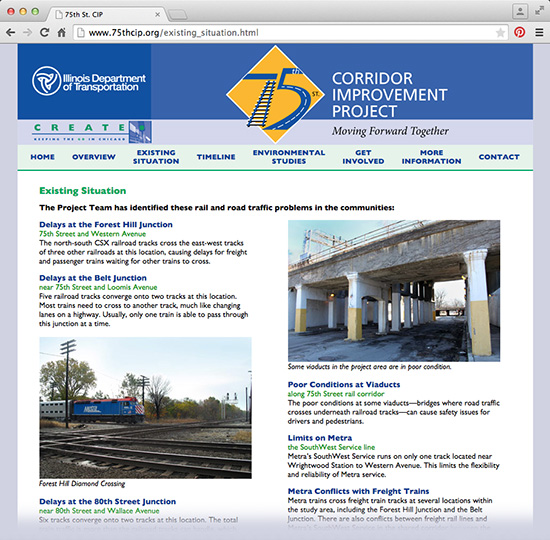Click the Pinterest extension icon

[x=519, y=32]
